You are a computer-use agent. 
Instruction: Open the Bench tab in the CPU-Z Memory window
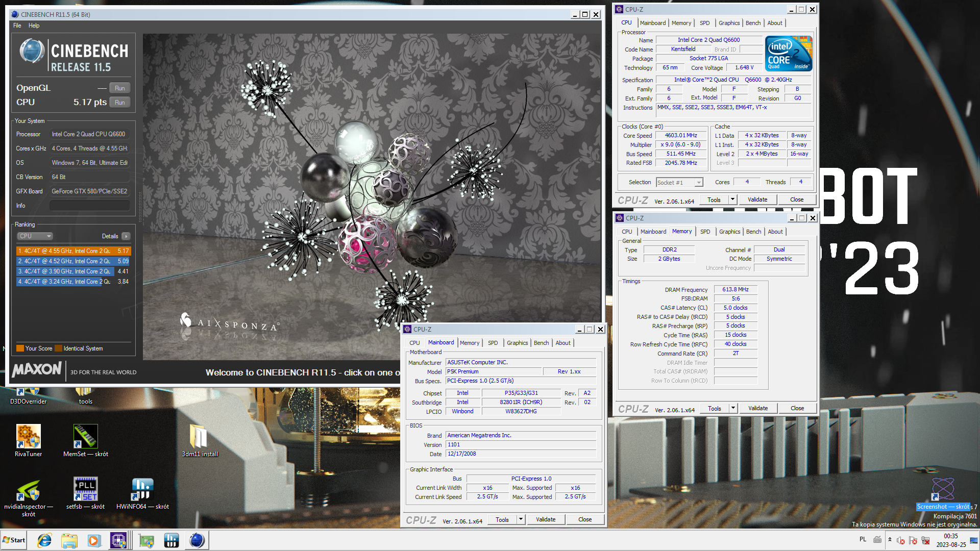click(x=753, y=232)
